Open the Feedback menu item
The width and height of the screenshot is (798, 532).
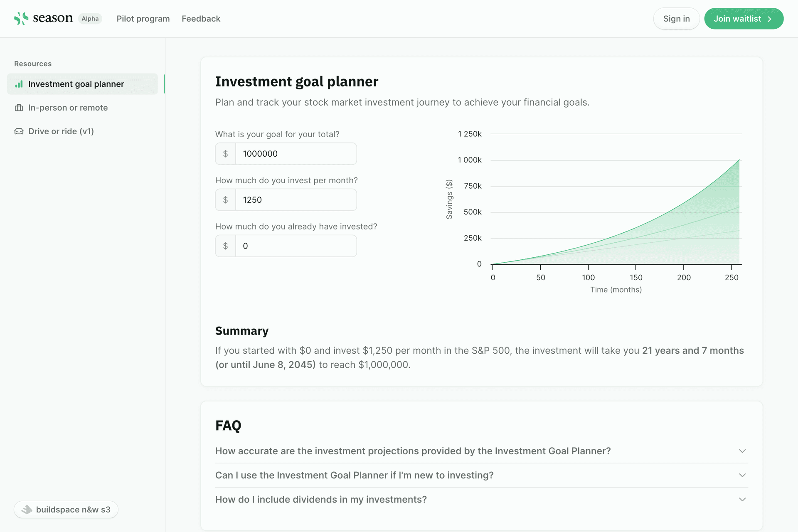tap(201, 19)
